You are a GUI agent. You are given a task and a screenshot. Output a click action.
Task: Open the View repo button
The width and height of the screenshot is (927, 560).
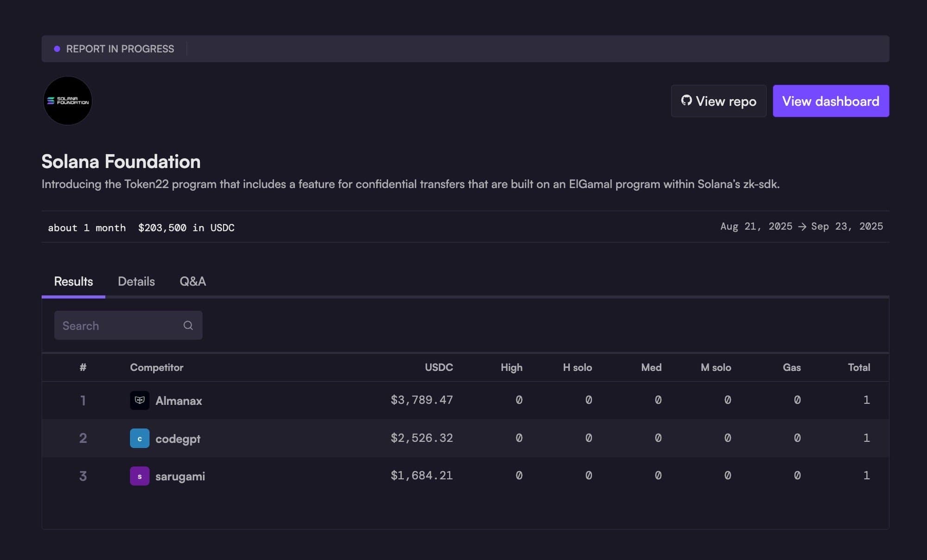718,101
